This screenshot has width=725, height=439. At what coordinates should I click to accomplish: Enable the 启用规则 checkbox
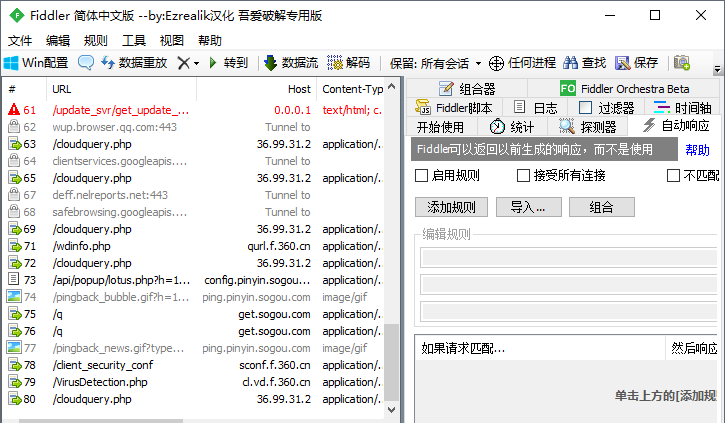pos(421,175)
